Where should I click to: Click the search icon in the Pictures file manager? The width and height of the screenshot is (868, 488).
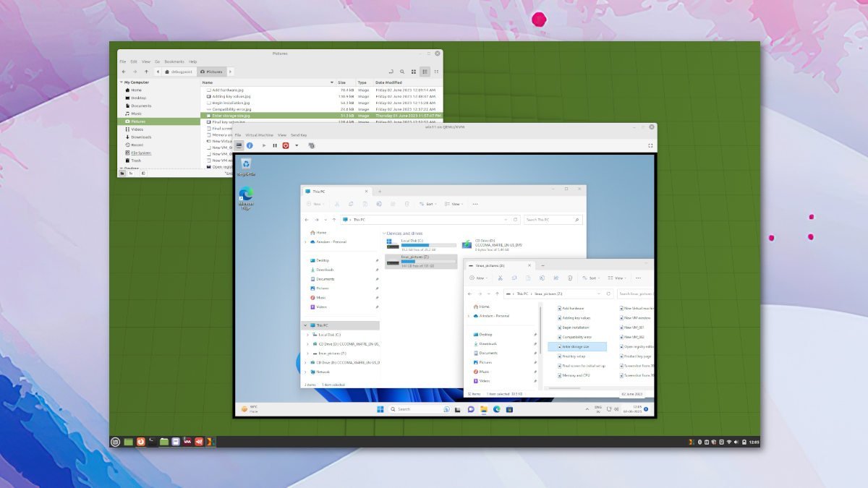(x=403, y=72)
